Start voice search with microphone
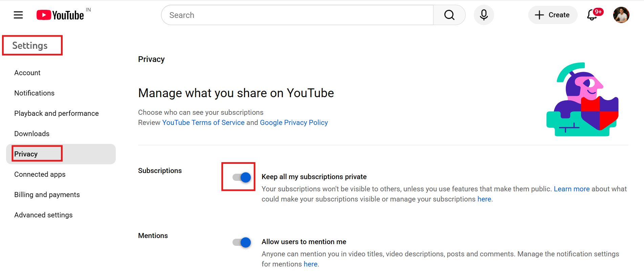Screen dimensions: 644x278 484,15
